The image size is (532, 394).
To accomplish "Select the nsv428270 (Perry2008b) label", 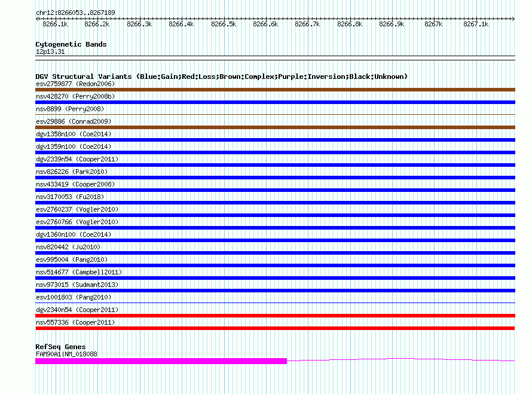I will click(x=75, y=96).
